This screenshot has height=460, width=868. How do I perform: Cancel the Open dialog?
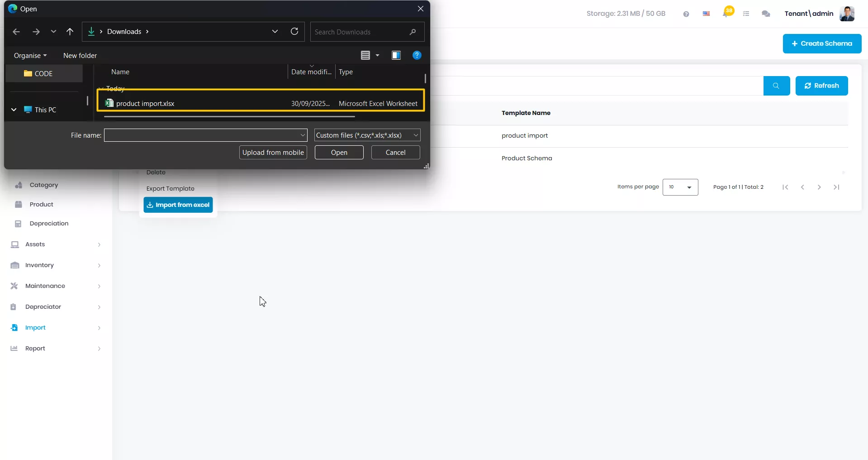pyautogui.click(x=396, y=152)
